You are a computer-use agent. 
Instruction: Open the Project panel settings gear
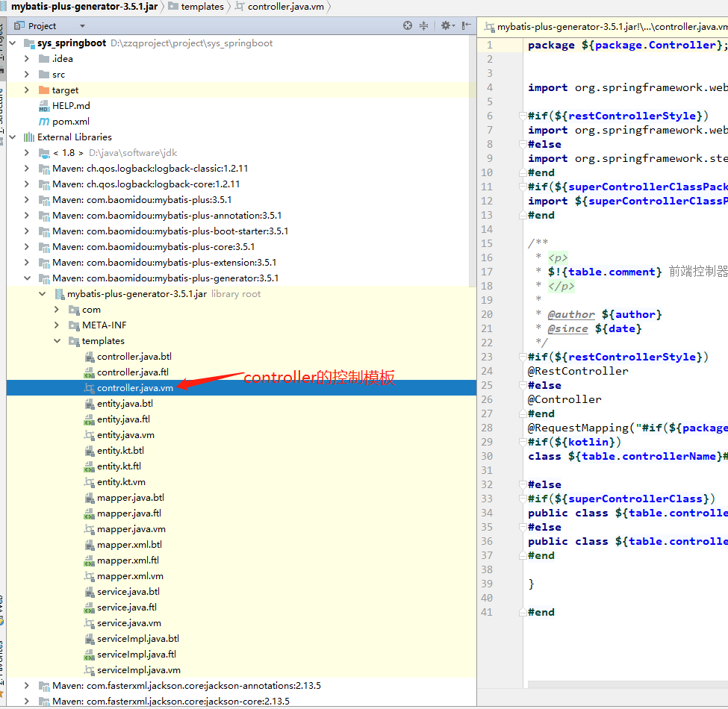click(x=446, y=25)
